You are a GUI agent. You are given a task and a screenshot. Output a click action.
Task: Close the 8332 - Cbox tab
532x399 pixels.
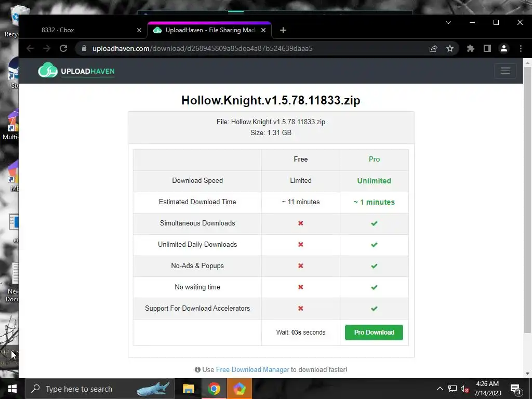coord(139,30)
